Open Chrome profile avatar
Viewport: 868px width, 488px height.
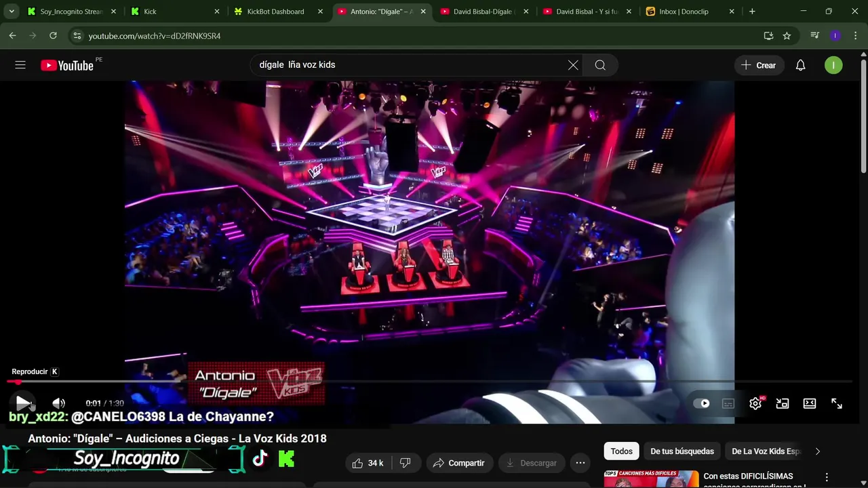pos(835,36)
